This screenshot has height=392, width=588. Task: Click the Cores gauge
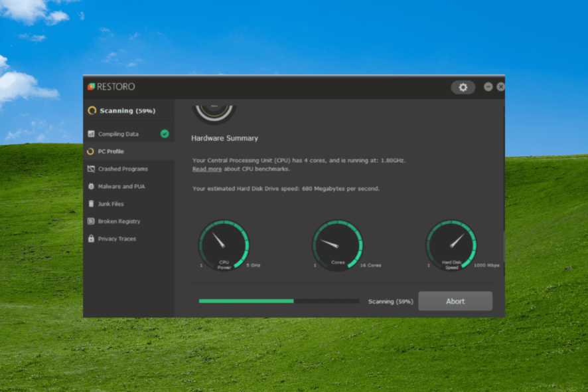point(338,245)
